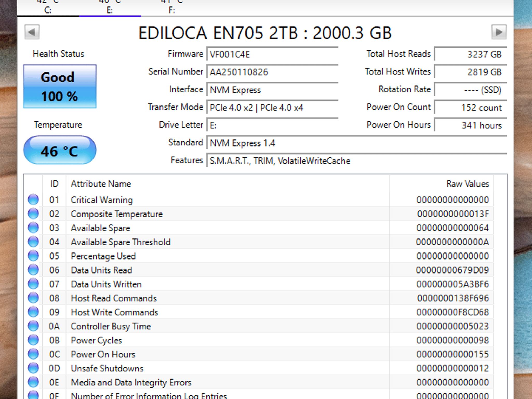The height and width of the screenshot is (399, 532).
Task: Click the Drive Letter field E:
Action: (x=272, y=125)
